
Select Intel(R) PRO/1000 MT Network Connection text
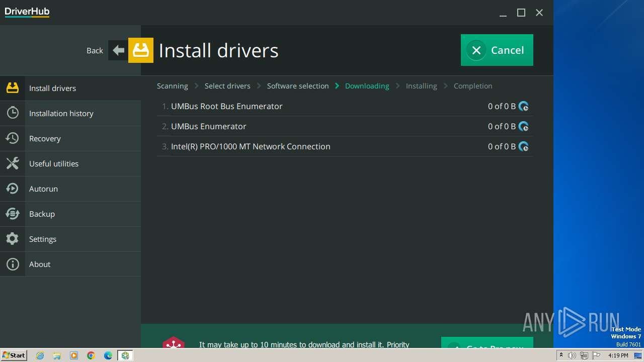pyautogui.click(x=251, y=146)
